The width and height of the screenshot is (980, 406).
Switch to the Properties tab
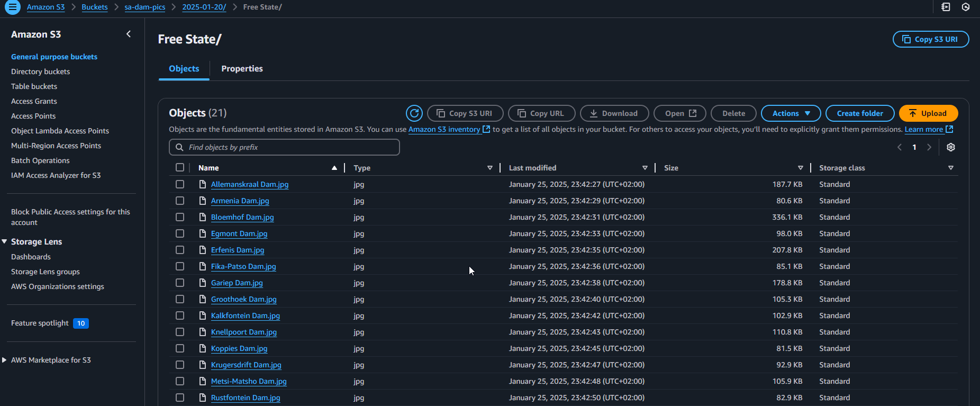point(242,69)
